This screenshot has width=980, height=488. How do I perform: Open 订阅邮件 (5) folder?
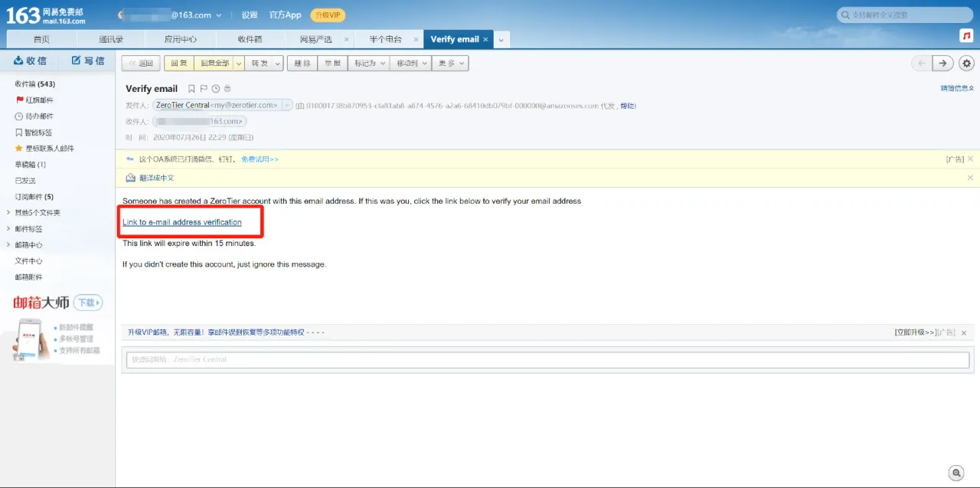pos(34,197)
